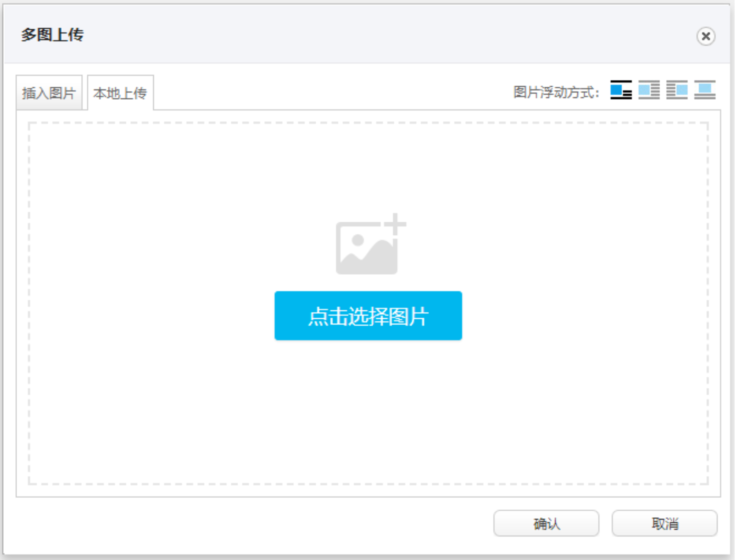
Task: Confirm with the 确认 button
Action: (546, 524)
